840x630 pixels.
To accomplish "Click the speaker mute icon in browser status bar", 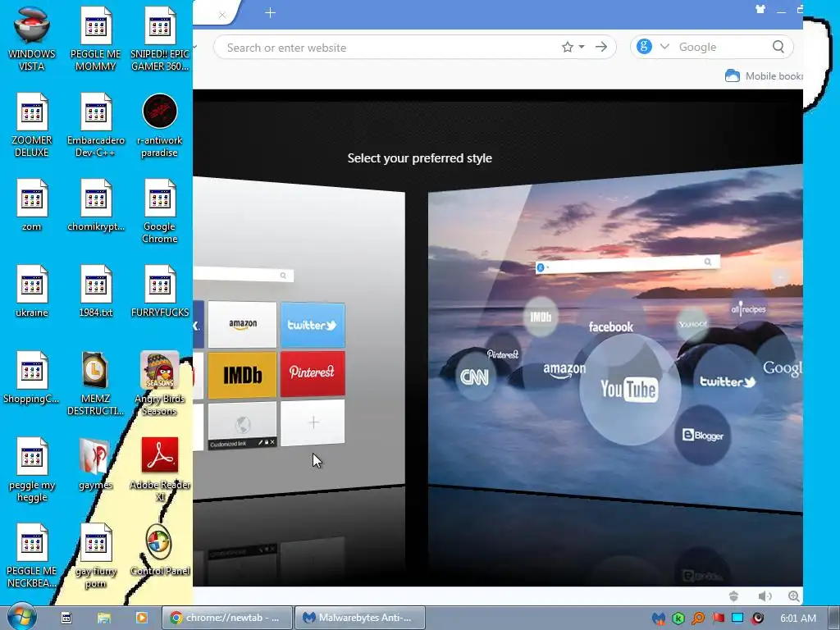I will pyautogui.click(x=765, y=596).
